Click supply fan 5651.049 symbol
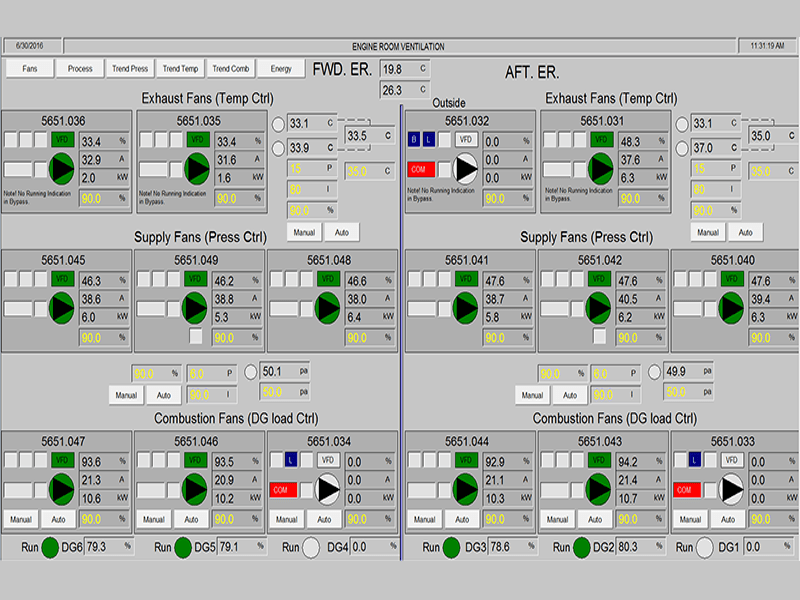 (x=195, y=308)
